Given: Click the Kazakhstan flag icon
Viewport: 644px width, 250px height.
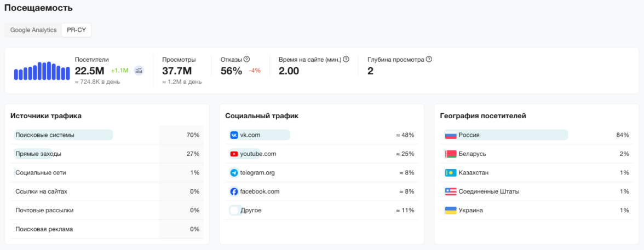Looking at the screenshot, I should (x=450, y=173).
